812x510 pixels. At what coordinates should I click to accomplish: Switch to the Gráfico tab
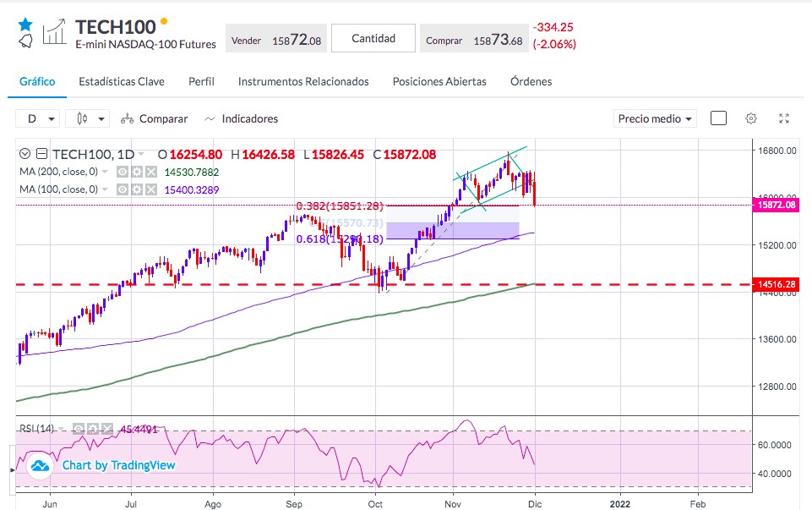click(x=37, y=81)
